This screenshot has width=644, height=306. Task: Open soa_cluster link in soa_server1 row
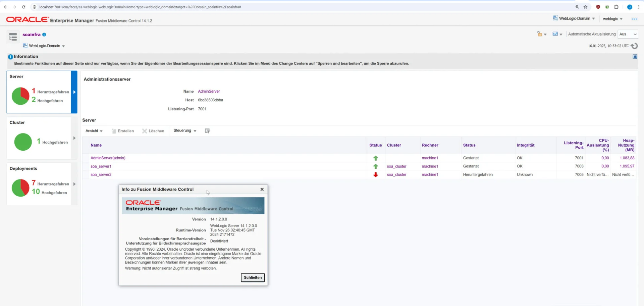396,166
